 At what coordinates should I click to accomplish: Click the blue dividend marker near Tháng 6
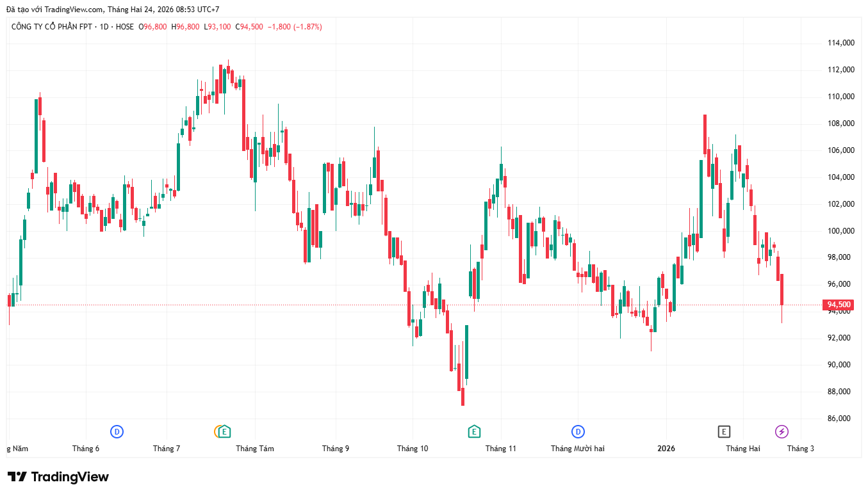117,431
